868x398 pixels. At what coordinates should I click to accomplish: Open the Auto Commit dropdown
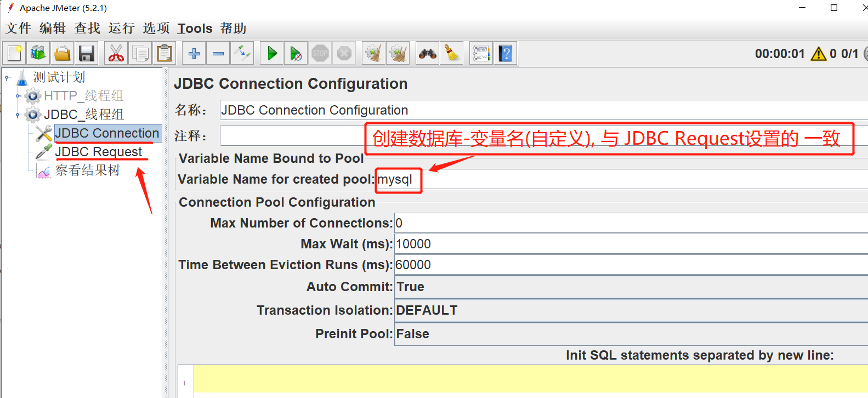pyautogui.click(x=631, y=287)
